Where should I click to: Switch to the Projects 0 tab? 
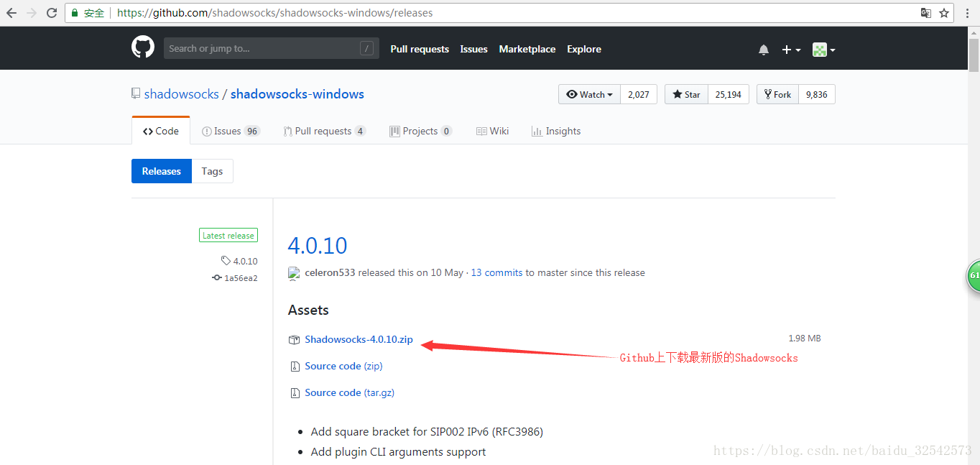coord(420,131)
